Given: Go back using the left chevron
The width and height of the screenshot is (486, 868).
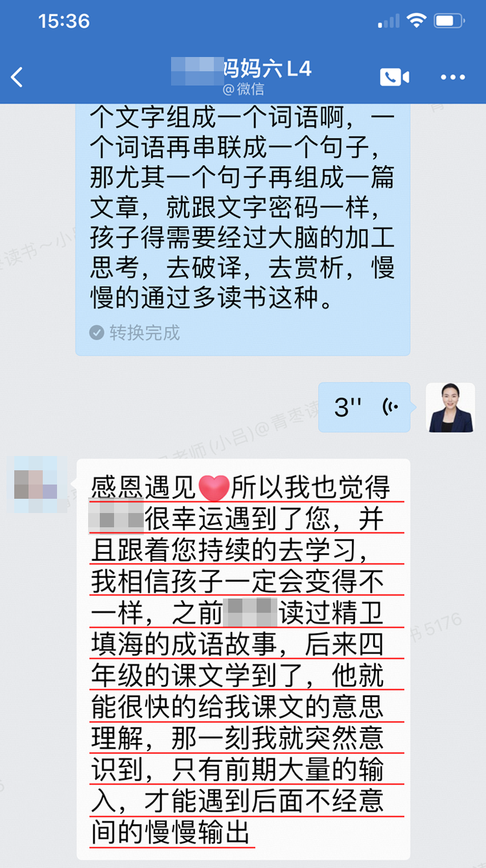Looking at the screenshot, I should (x=17, y=77).
